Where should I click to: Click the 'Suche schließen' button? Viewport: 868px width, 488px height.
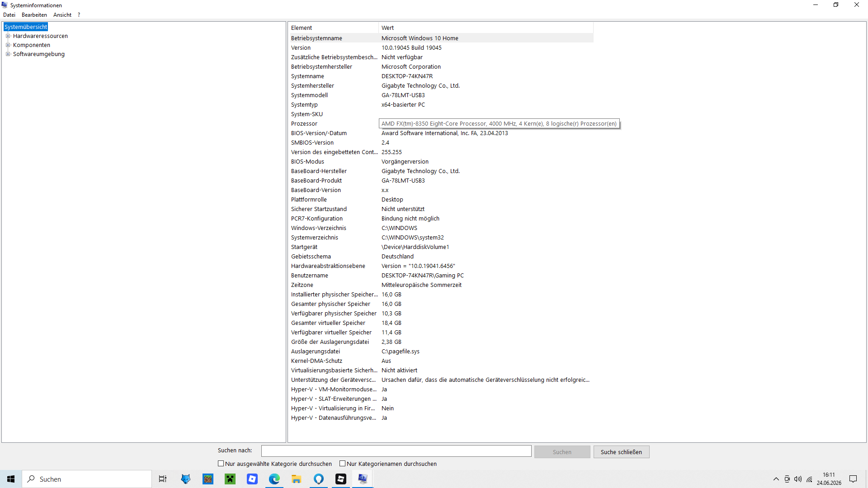click(621, 452)
